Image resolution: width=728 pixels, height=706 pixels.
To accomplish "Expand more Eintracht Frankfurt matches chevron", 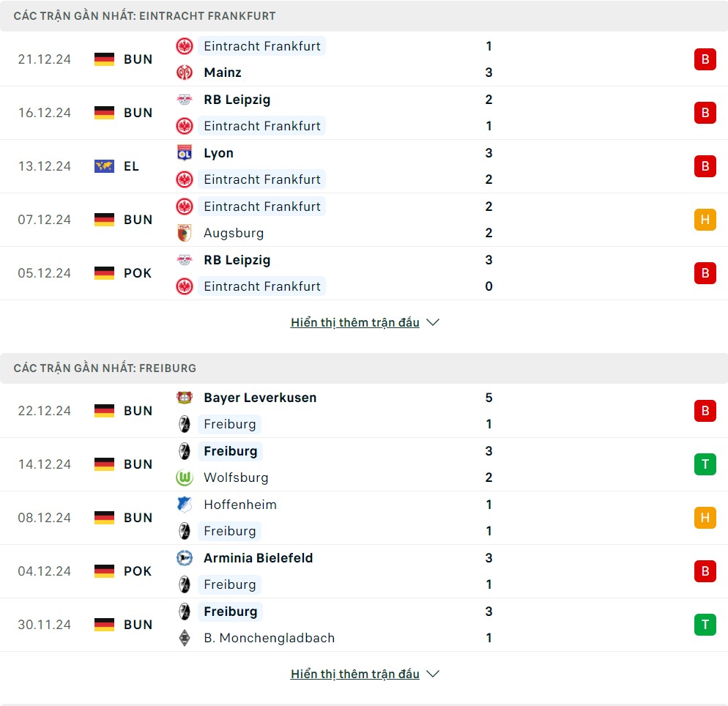I will (433, 322).
